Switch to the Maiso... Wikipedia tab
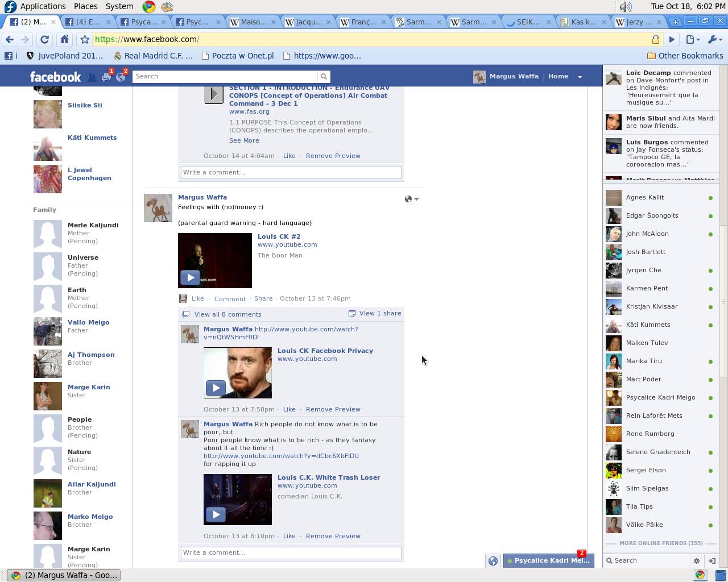 (x=253, y=22)
